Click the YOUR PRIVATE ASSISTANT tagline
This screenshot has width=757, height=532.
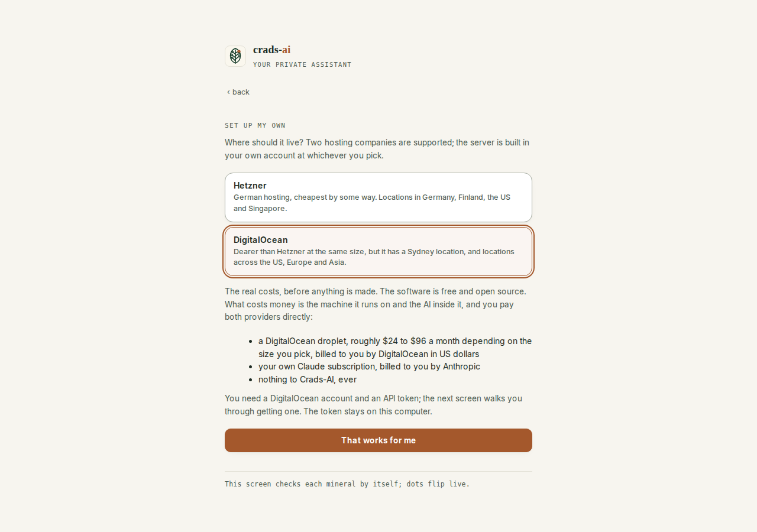click(x=302, y=64)
